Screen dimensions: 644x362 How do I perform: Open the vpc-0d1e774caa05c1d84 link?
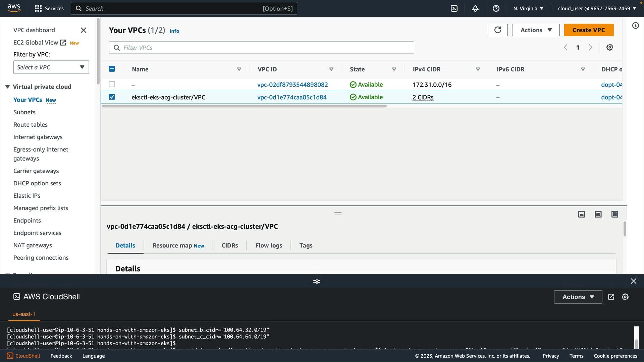coord(291,97)
